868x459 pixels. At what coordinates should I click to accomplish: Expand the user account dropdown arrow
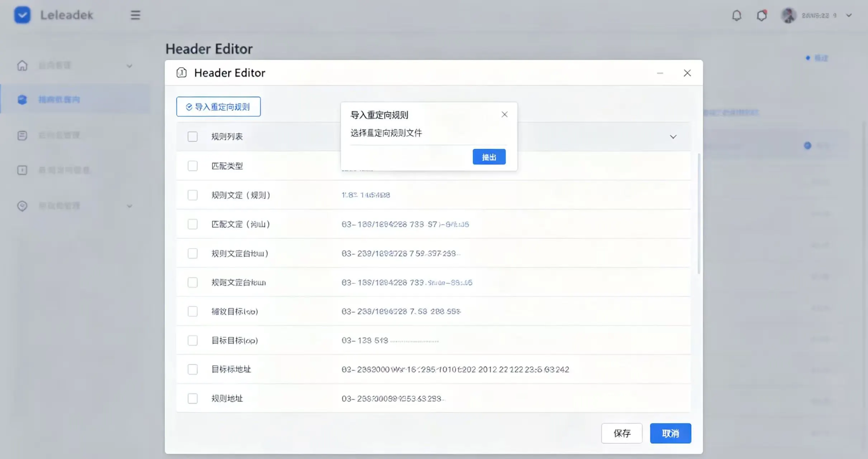tap(849, 15)
